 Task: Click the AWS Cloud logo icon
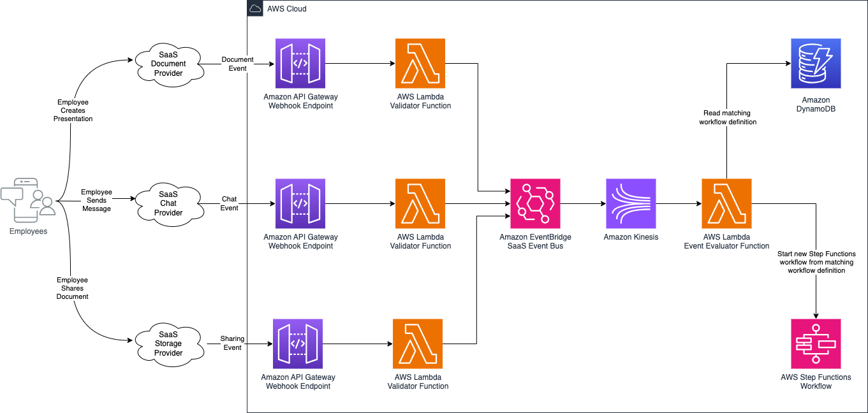click(255, 9)
